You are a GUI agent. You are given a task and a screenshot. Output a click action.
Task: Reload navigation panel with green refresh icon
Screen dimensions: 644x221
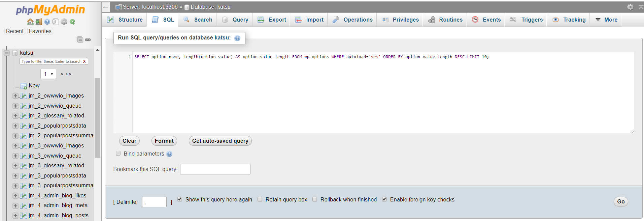72,22
